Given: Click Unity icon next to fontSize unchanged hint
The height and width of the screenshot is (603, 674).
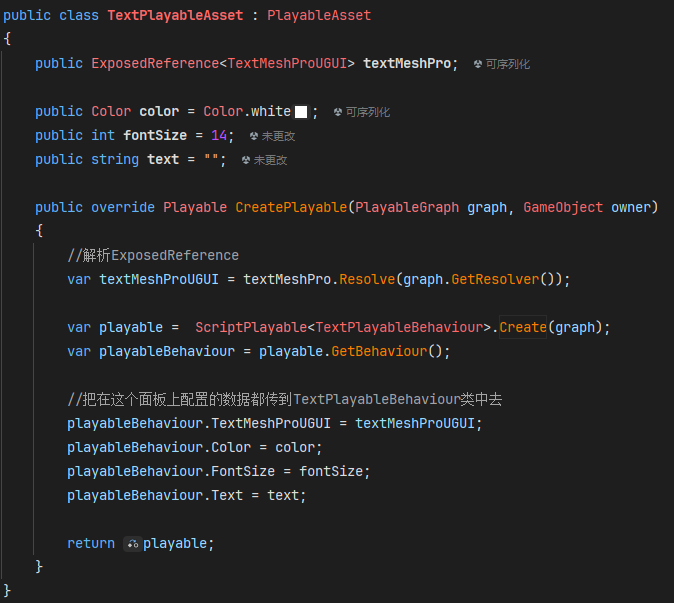Looking at the screenshot, I should tap(254, 136).
